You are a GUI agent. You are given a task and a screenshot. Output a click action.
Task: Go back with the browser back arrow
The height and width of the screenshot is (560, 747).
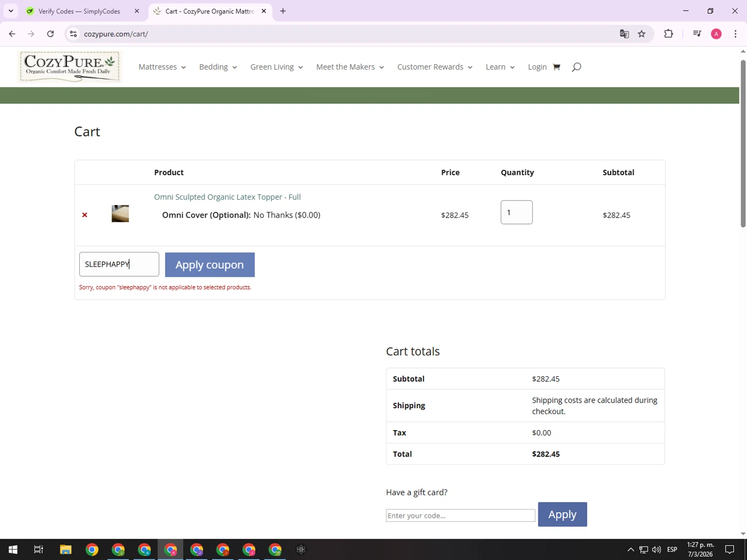coord(12,34)
